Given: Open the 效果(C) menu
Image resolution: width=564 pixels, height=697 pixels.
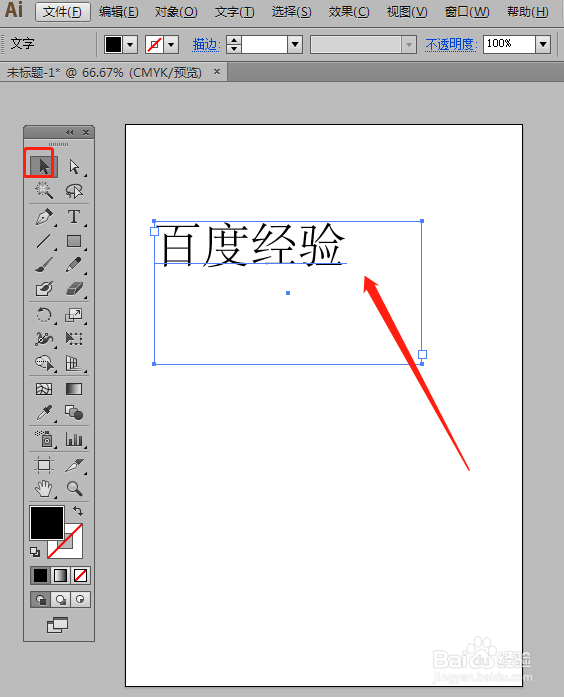Looking at the screenshot, I should click(x=349, y=12).
